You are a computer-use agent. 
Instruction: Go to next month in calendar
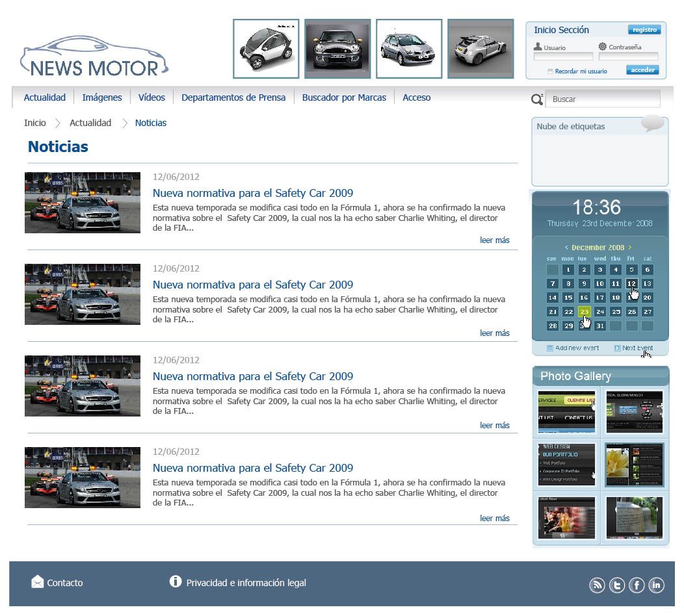click(x=629, y=247)
